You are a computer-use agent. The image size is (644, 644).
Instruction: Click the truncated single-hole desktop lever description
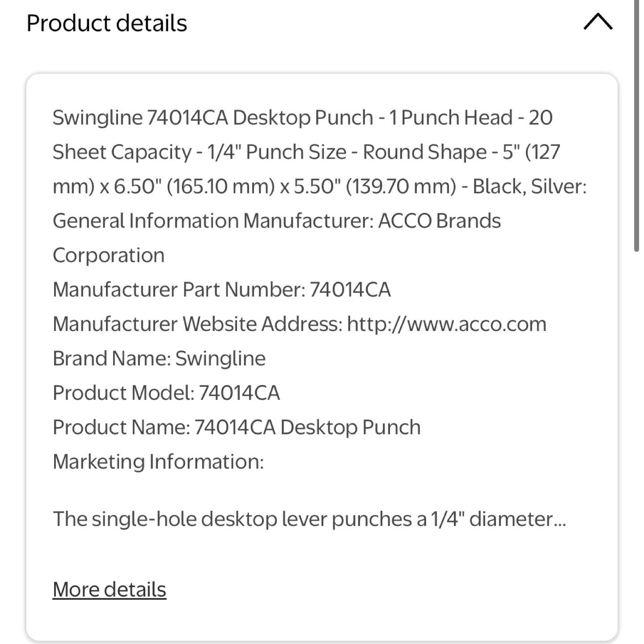click(309, 519)
